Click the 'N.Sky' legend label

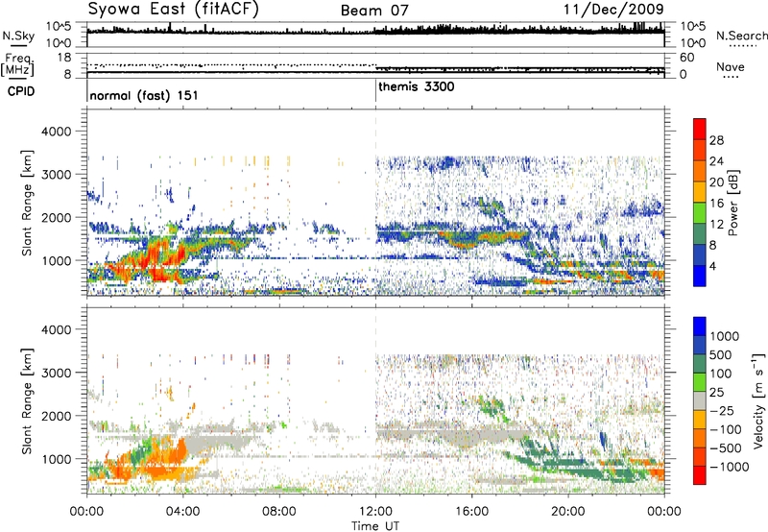(x=18, y=36)
